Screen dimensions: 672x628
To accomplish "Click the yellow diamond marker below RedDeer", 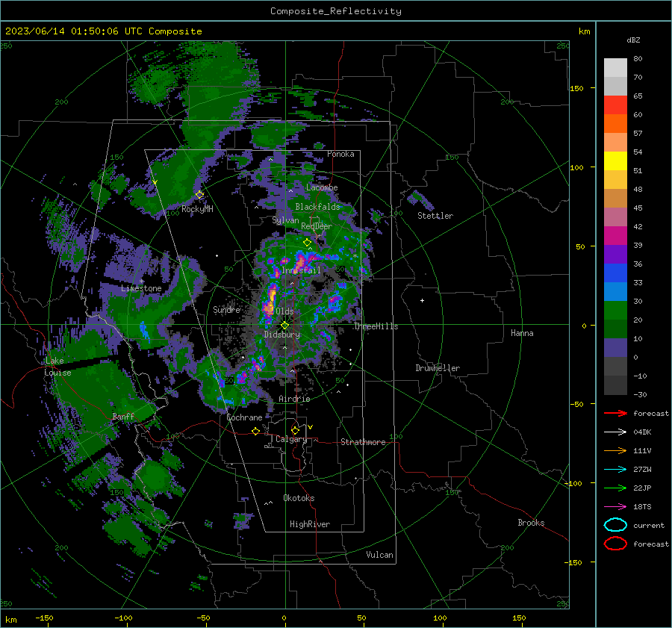I will [307, 243].
